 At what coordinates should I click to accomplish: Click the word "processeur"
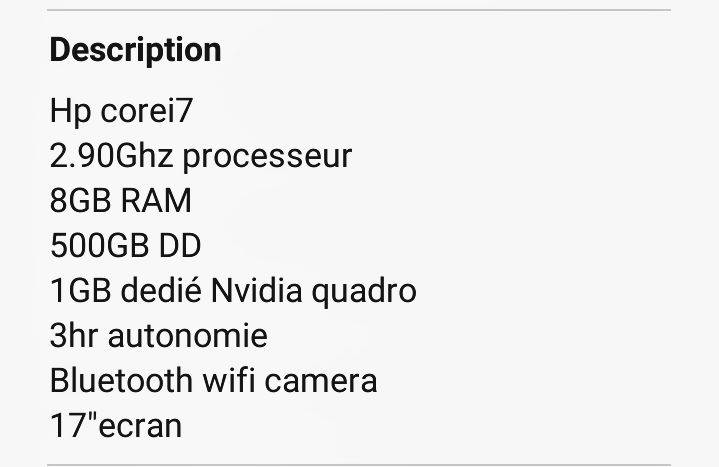click(267, 157)
